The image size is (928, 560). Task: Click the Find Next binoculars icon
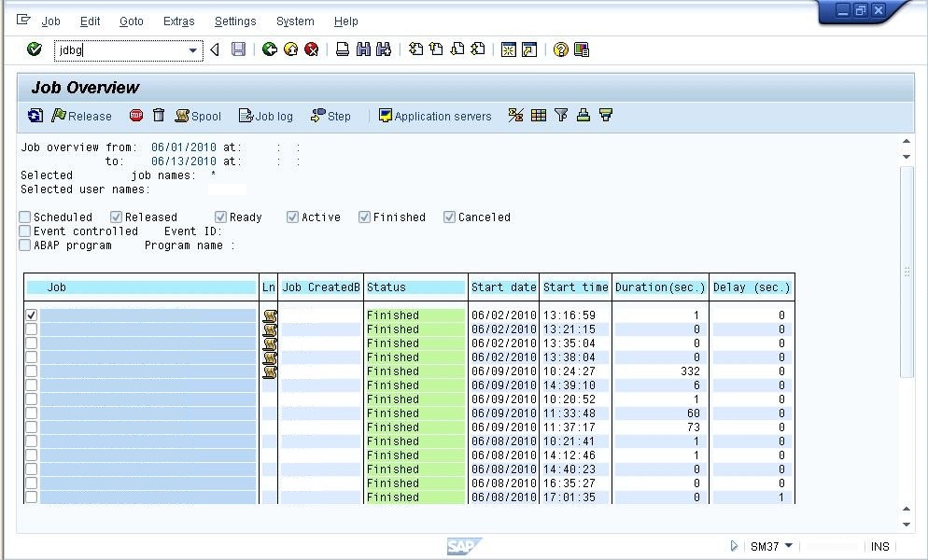pos(384,49)
